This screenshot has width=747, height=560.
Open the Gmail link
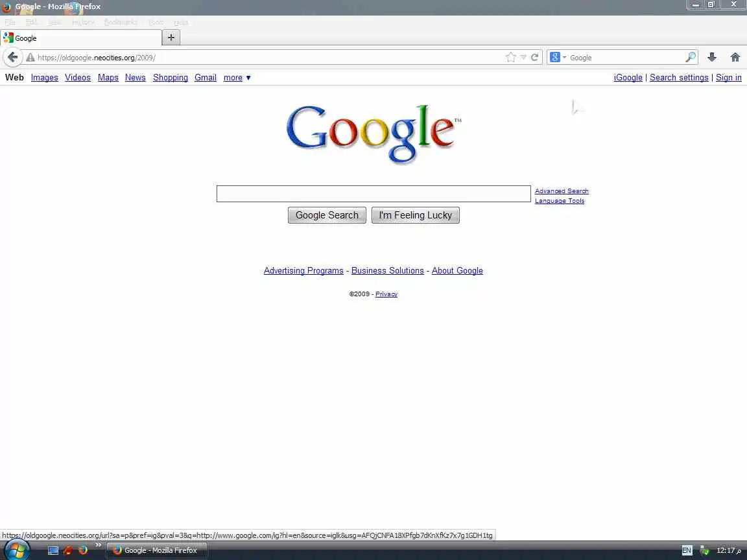click(x=206, y=78)
